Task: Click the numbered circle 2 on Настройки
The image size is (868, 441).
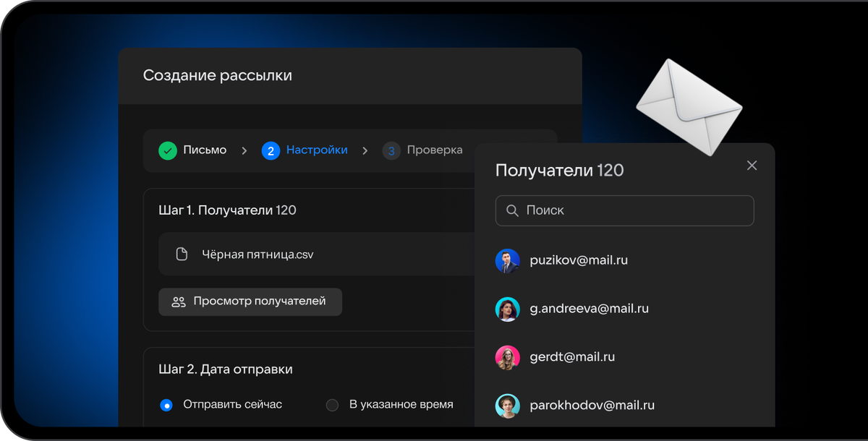Action: coord(270,150)
